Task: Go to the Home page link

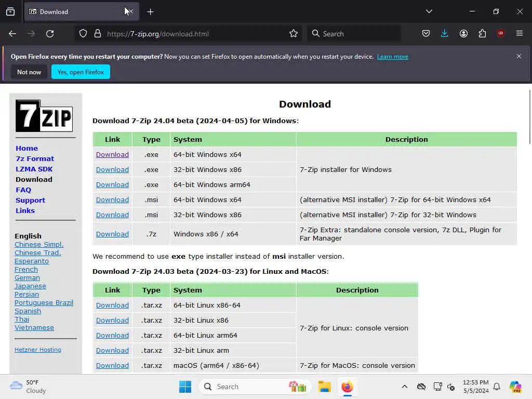Action: (x=27, y=148)
